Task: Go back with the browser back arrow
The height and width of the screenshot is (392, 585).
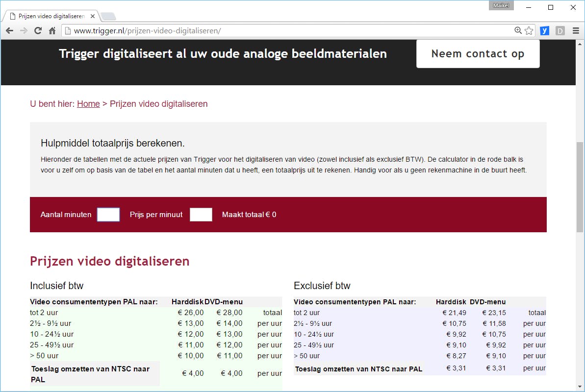Action: [x=10, y=31]
